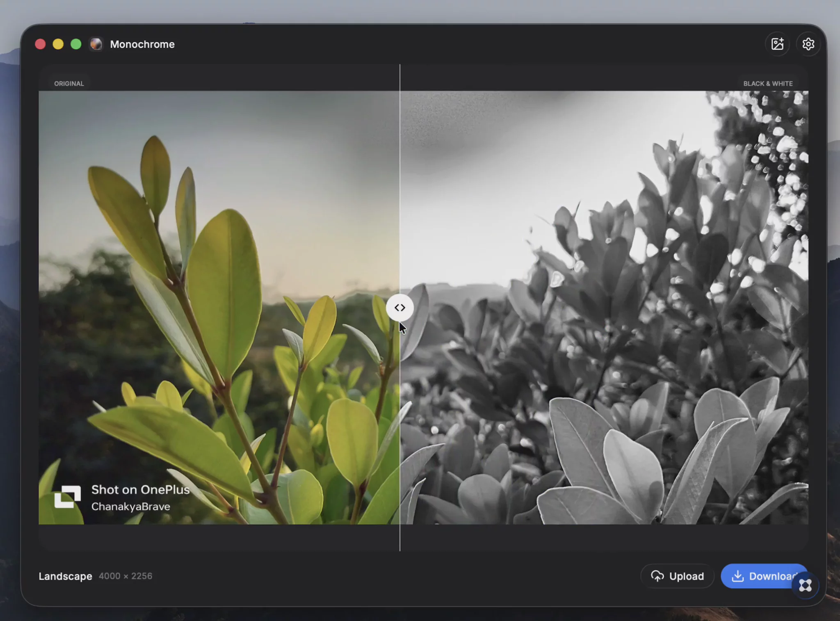Image resolution: width=840 pixels, height=621 pixels.
Task: Click the OnePlus watermark logo in the photo
Action: (68, 497)
